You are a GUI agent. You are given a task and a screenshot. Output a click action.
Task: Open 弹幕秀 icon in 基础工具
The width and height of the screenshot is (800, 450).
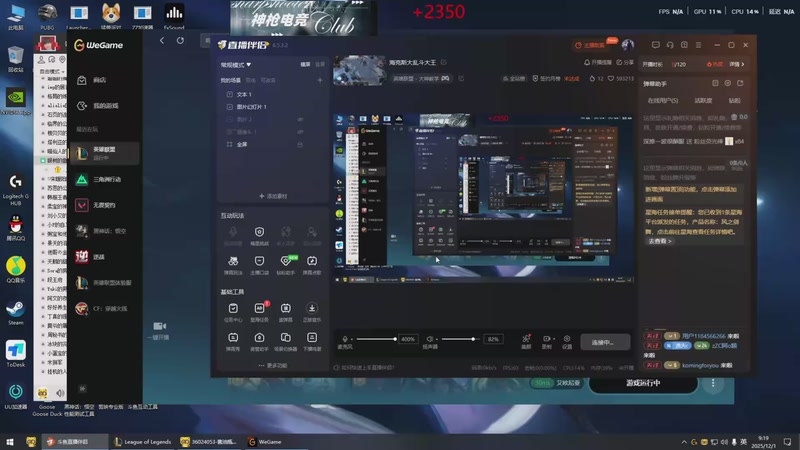tap(233, 338)
